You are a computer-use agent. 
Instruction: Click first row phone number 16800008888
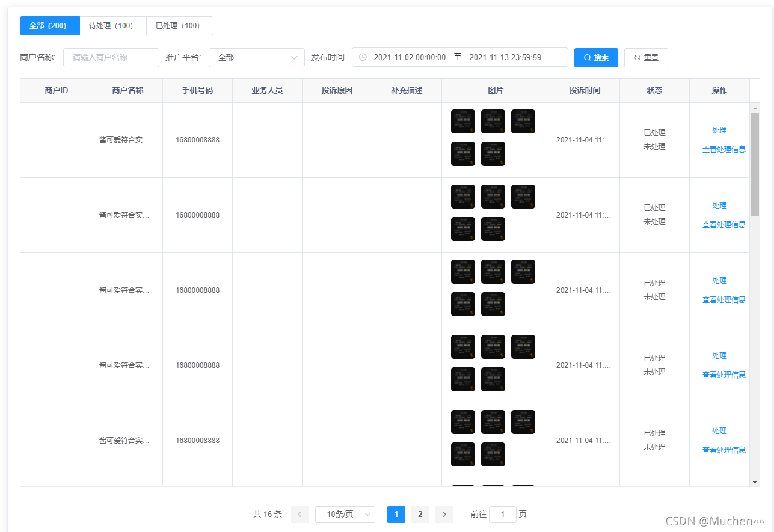coord(197,140)
